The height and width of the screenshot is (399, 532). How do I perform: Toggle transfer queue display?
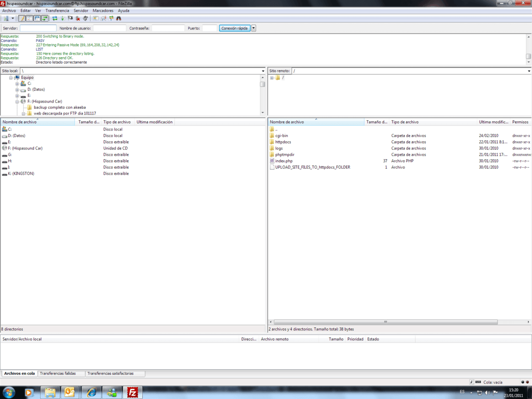pyautogui.click(x=45, y=18)
